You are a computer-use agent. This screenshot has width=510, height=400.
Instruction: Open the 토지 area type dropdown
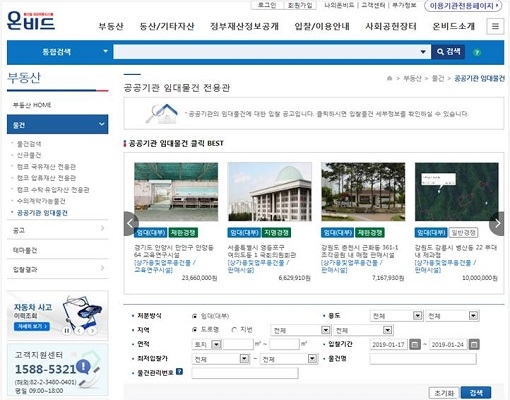207,344
